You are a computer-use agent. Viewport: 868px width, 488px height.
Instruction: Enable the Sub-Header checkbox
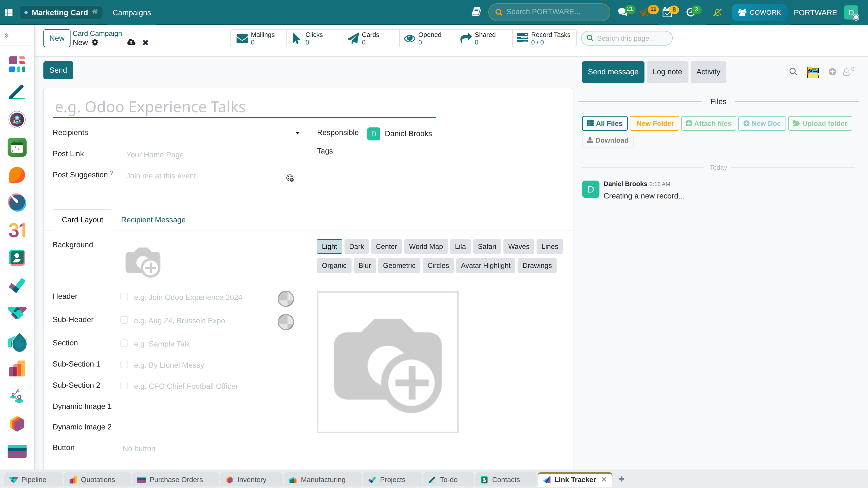[124, 320]
